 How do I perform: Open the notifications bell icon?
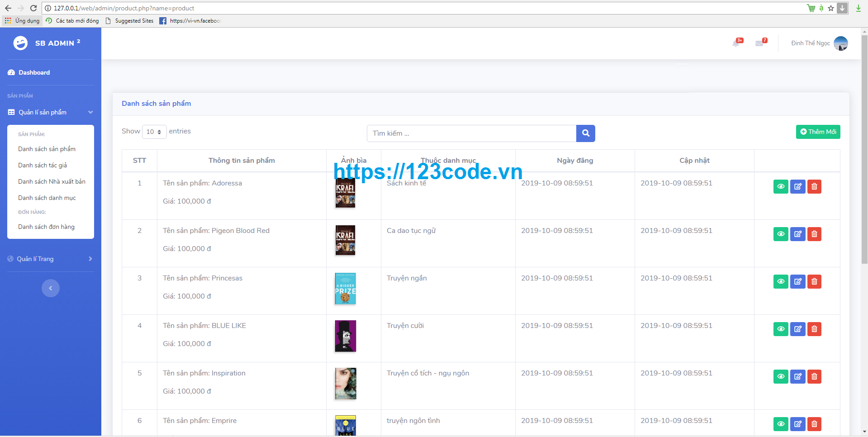pyautogui.click(x=736, y=43)
